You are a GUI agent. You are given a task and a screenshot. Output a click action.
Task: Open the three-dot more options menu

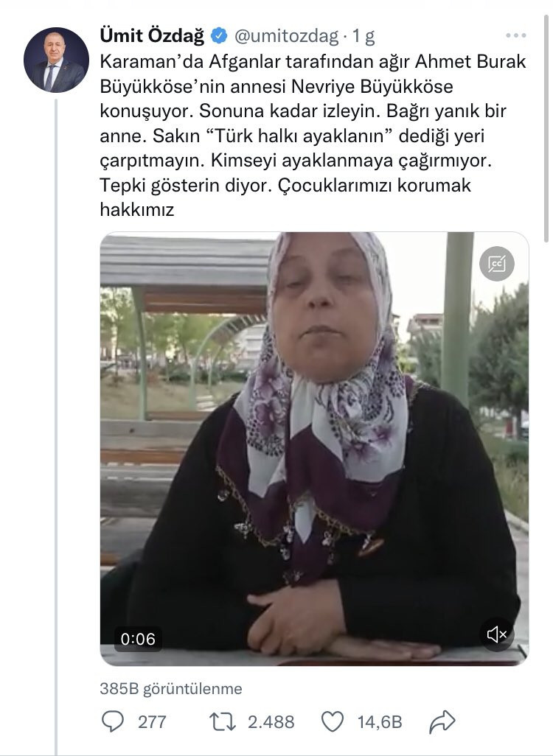click(x=516, y=35)
